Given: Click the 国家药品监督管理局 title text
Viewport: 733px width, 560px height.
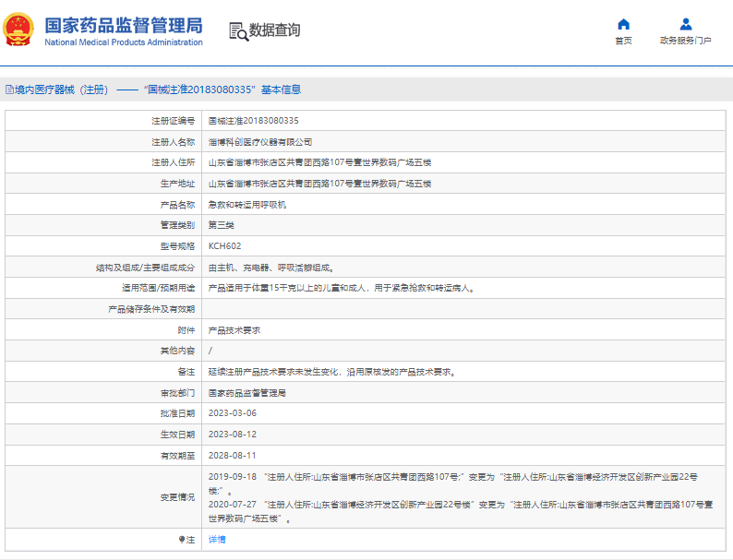Looking at the screenshot, I should pos(123,24).
